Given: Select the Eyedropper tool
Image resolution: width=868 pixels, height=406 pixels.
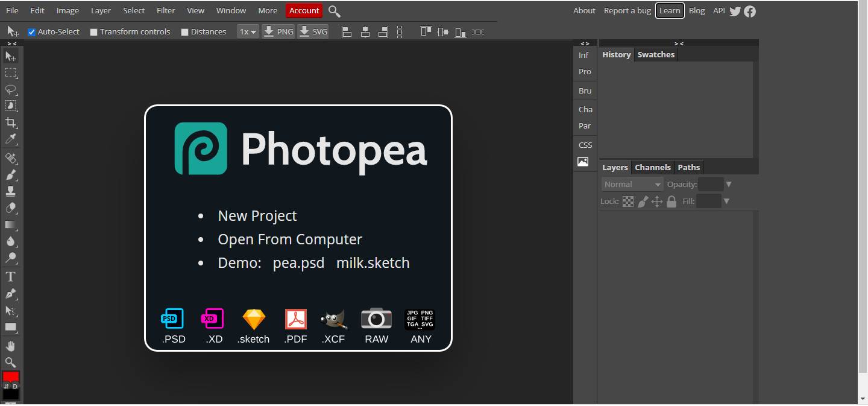Looking at the screenshot, I should pyautogui.click(x=11, y=139).
